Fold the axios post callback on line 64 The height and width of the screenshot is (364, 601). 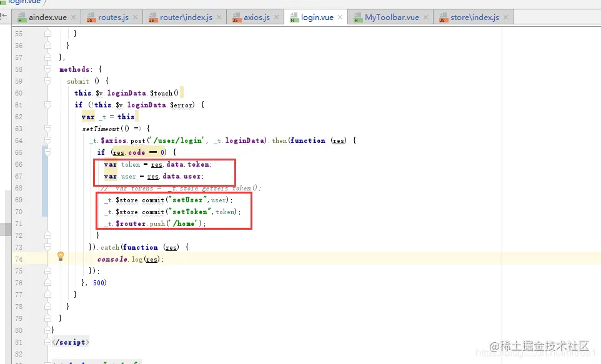point(47,140)
